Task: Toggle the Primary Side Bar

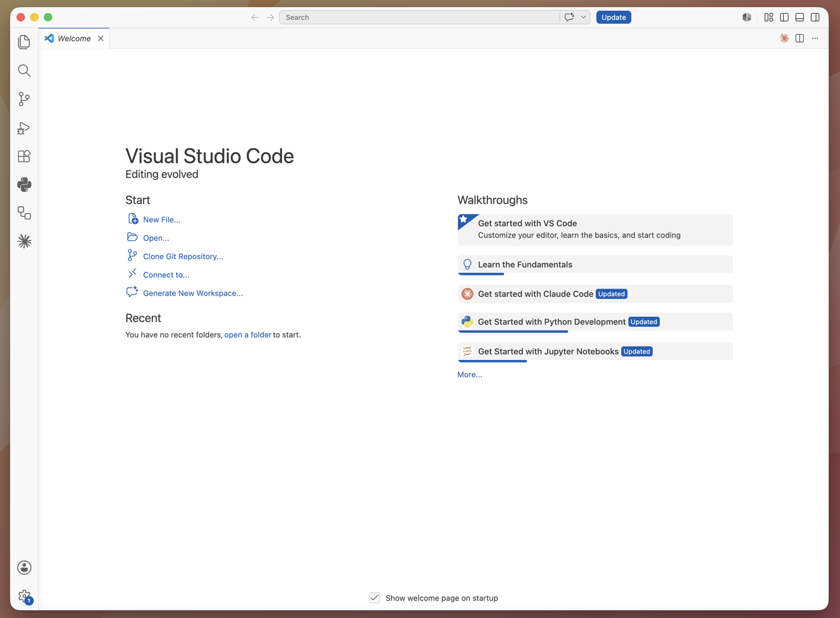Action: tap(784, 17)
